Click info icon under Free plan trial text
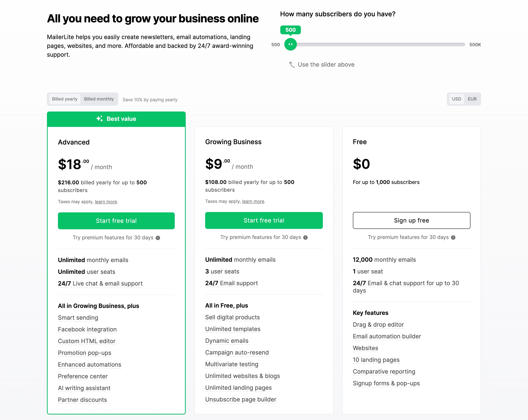The width and height of the screenshot is (528, 420). 453,238
